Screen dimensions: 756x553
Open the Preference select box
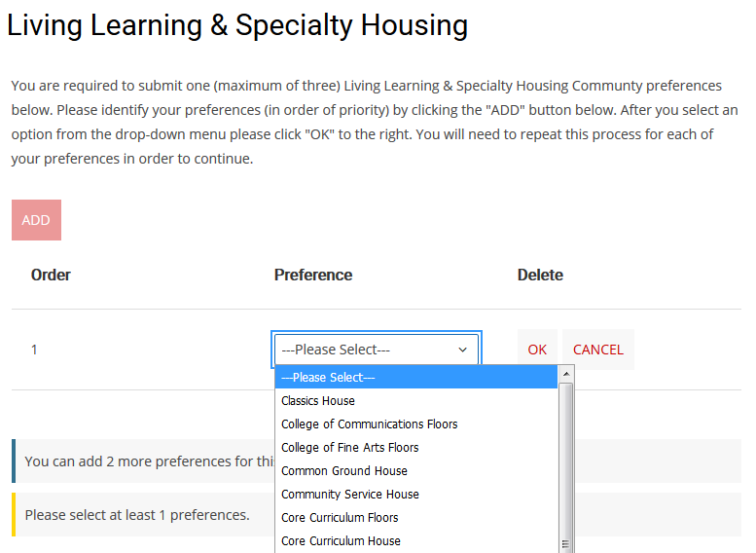(x=376, y=350)
